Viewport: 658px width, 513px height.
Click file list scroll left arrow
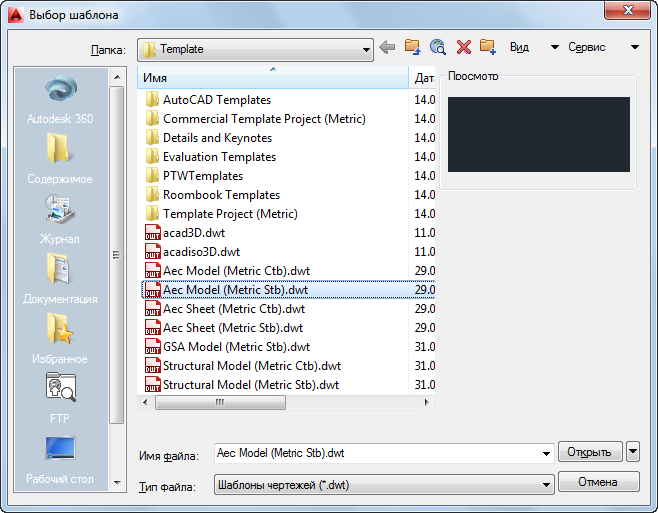pos(145,403)
